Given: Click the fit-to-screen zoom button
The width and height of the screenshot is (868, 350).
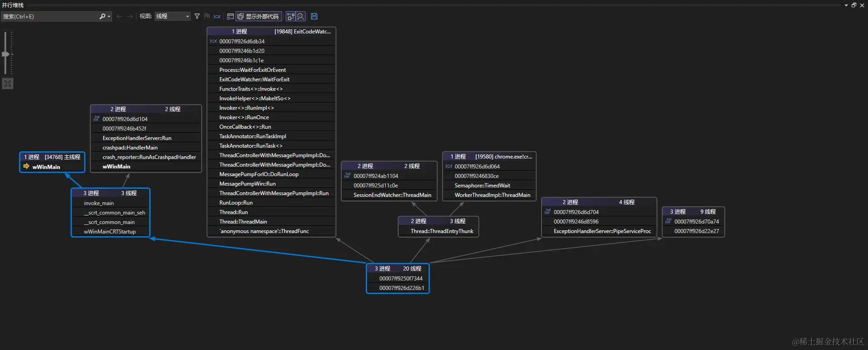Looking at the screenshot, I should coord(8,84).
